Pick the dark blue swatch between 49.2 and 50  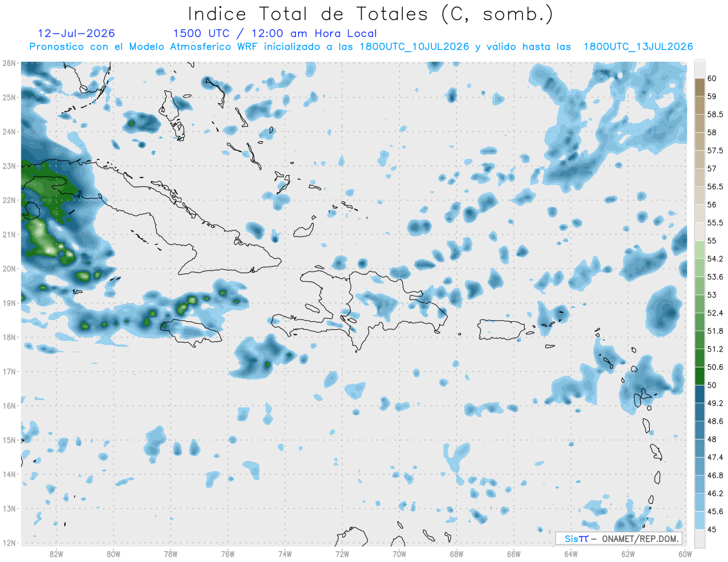pos(699,394)
